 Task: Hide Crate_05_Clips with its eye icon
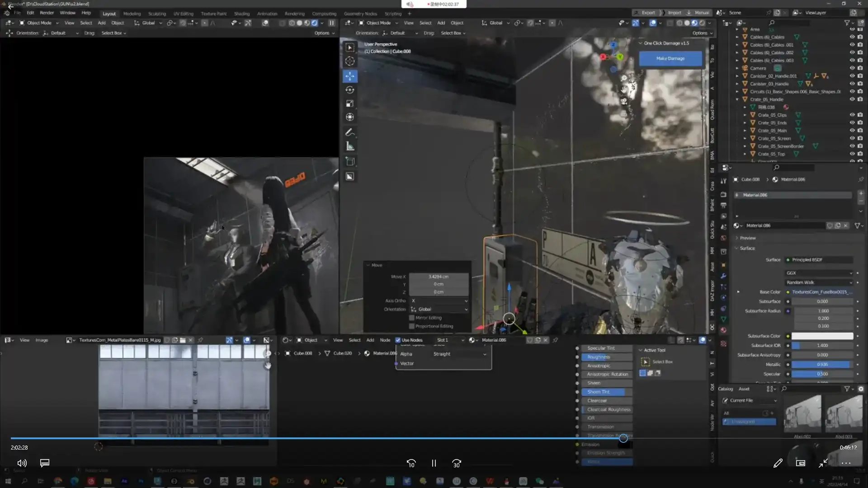pyautogui.click(x=852, y=115)
